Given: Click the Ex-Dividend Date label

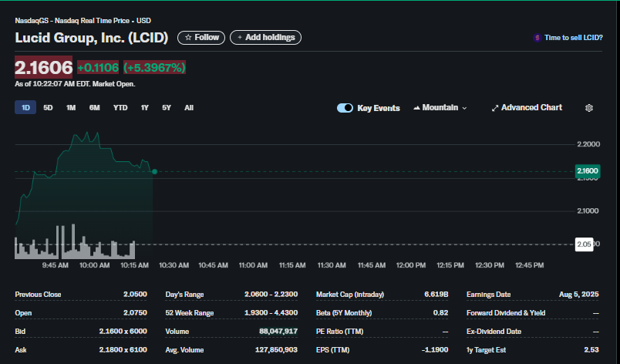Looking at the screenshot, I should (494, 332).
